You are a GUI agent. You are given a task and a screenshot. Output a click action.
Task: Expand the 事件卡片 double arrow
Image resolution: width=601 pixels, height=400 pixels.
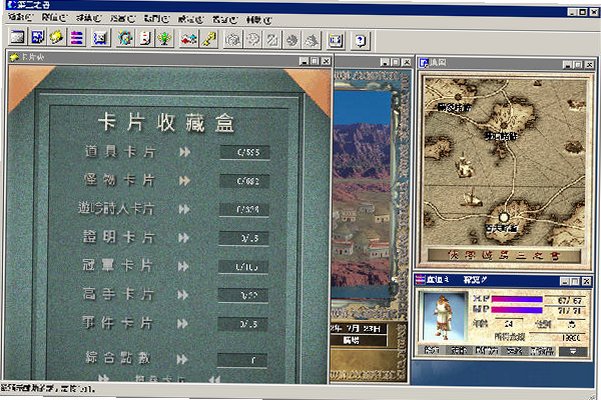click(x=182, y=324)
